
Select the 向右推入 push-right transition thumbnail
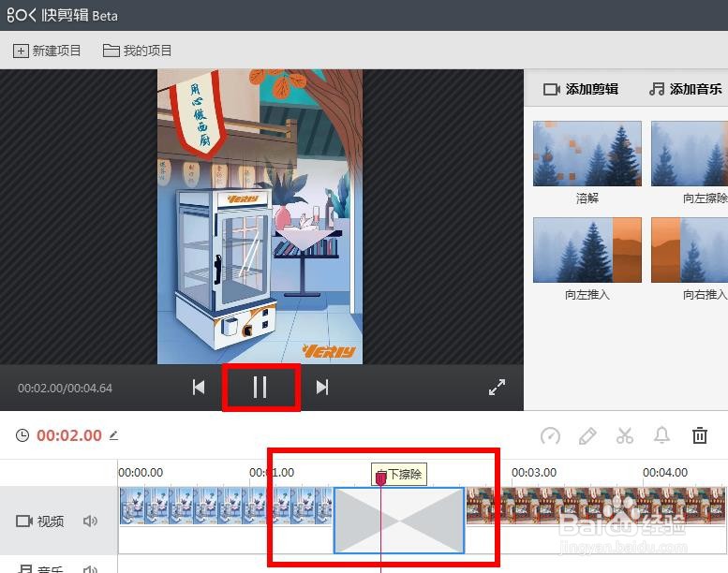[690, 250]
